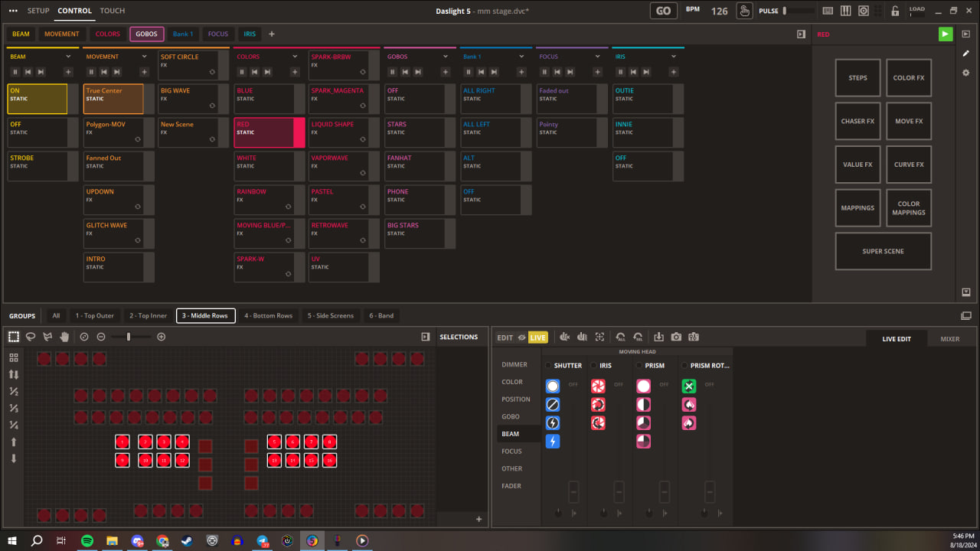Screen dimensions: 980x551
Task: Enable the SHUTTER channel radio
Action: tap(548, 366)
